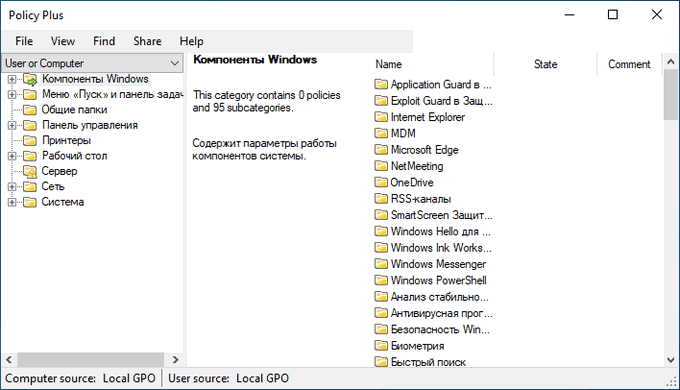This screenshot has width=680, height=390.
Task: Open the Share menu
Action: pyautogui.click(x=147, y=41)
